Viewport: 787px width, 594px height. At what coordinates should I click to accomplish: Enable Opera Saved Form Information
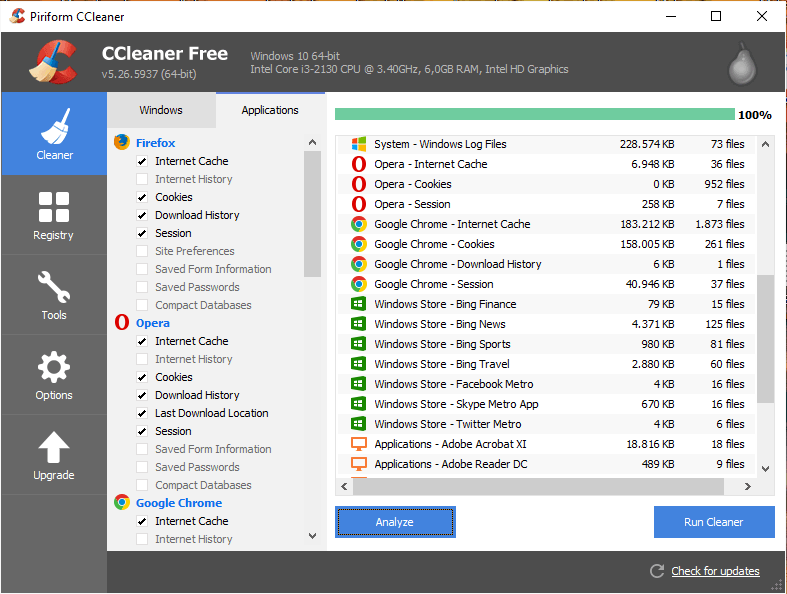click(142, 449)
